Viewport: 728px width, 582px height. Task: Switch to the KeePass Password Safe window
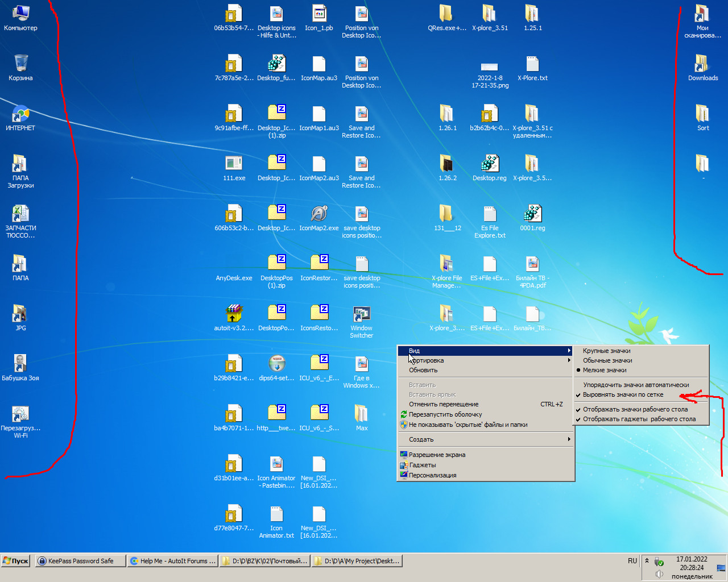click(x=80, y=561)
